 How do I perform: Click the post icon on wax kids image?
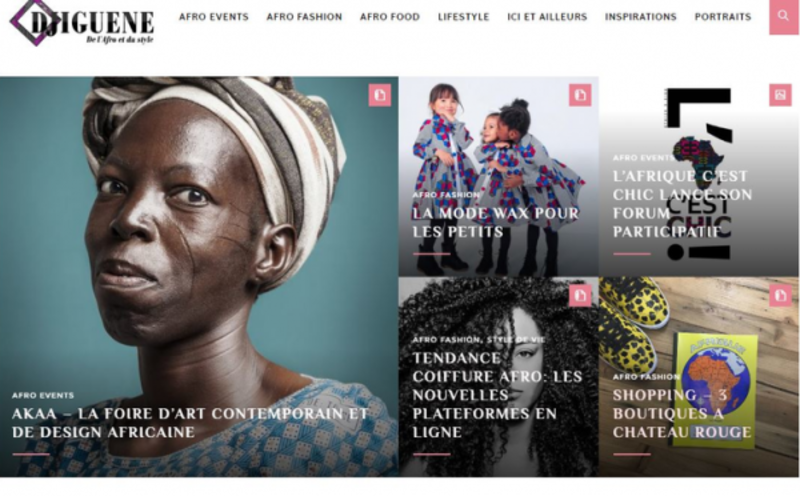pos(580,95)
